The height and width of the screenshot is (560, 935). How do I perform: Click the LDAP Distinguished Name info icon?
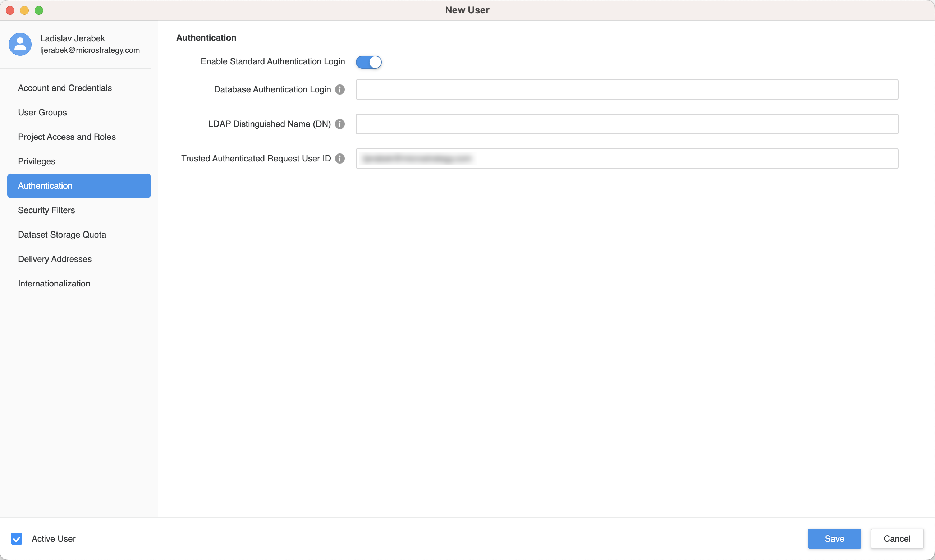[340, 124]
